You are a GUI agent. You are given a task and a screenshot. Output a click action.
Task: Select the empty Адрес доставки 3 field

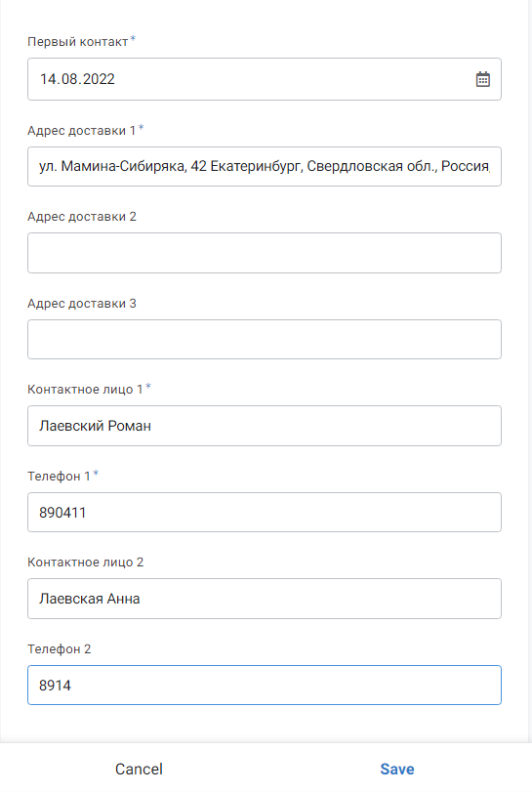tap(264, 340)
